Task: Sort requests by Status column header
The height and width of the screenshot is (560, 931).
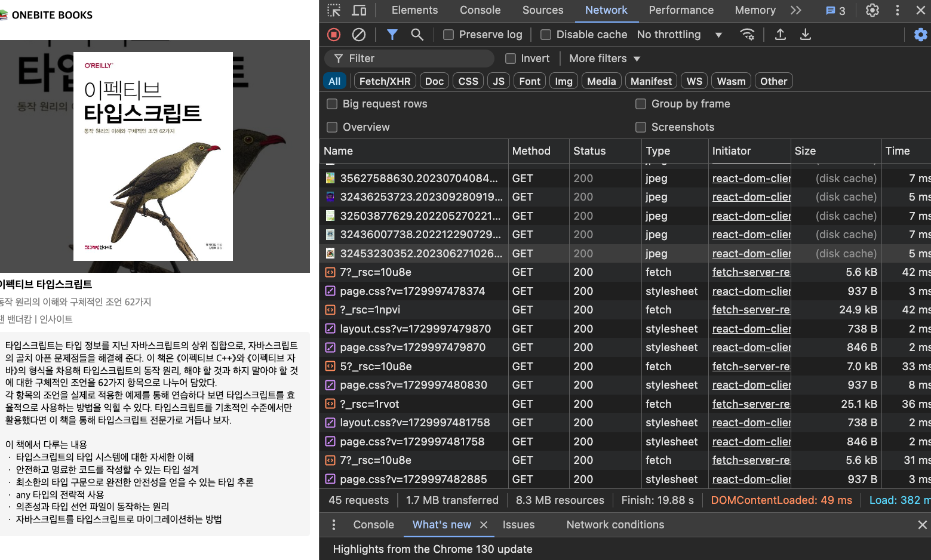Action: point(605,151)
